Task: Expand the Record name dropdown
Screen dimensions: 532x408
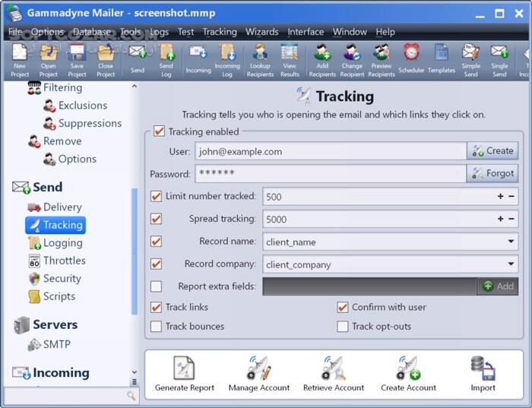Action: point(511,242)
